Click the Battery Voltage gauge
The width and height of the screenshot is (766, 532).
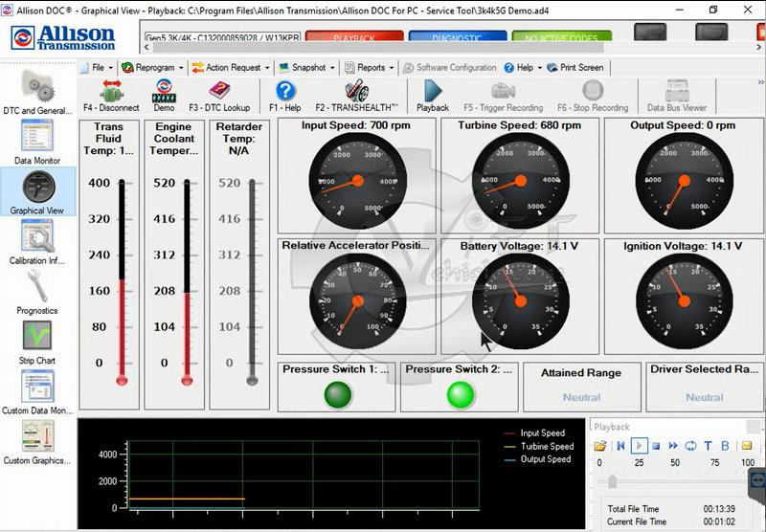(x=520, y=301)
